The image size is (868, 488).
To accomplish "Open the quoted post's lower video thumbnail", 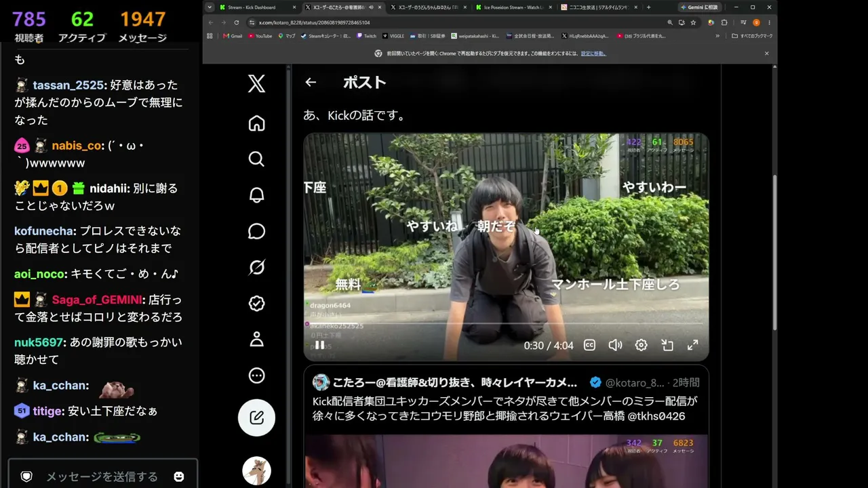I will 506,461.
